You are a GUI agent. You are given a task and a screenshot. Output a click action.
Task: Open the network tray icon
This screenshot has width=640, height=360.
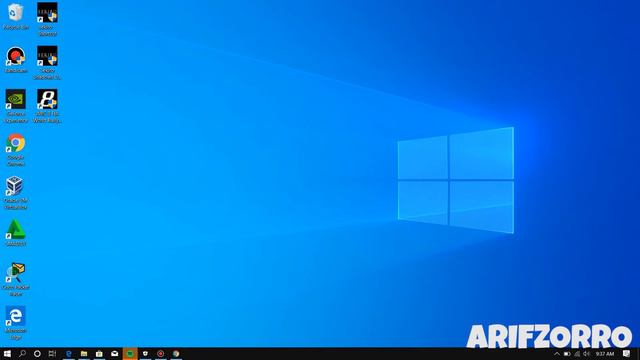click(577, 354)
